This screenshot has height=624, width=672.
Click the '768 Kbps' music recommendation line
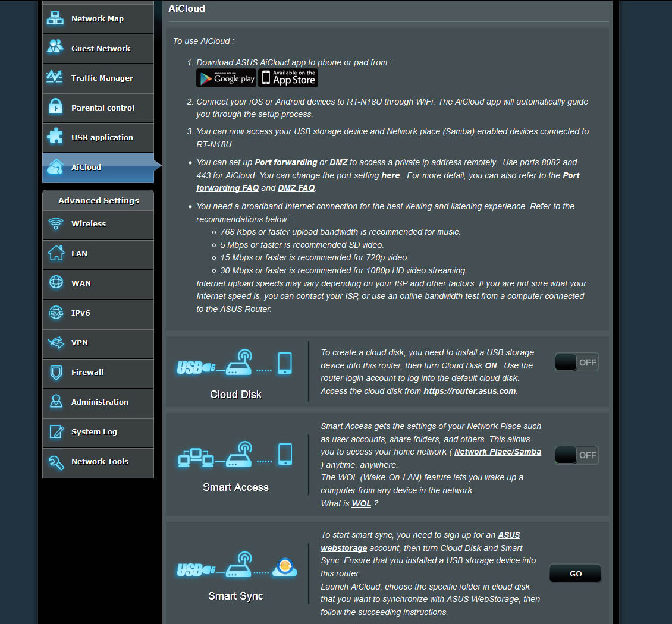click(340, 232)
